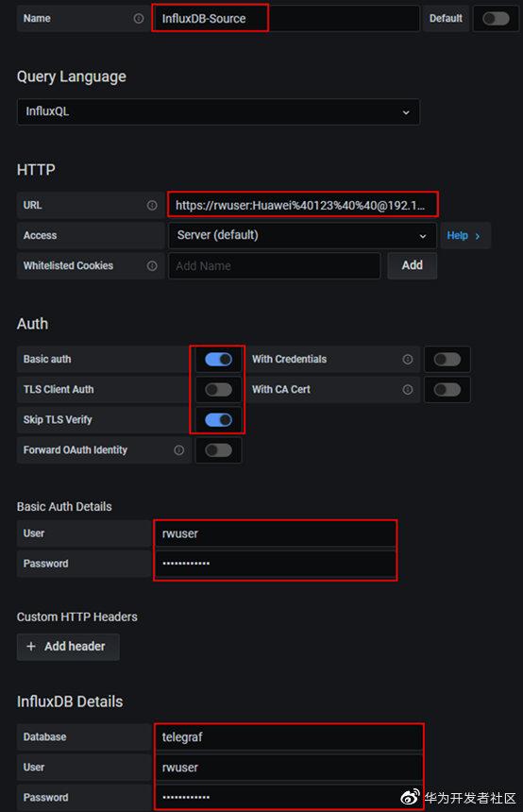The image size is (523, 812).
Task: Click the Add header button
Action: coord(68,647)
